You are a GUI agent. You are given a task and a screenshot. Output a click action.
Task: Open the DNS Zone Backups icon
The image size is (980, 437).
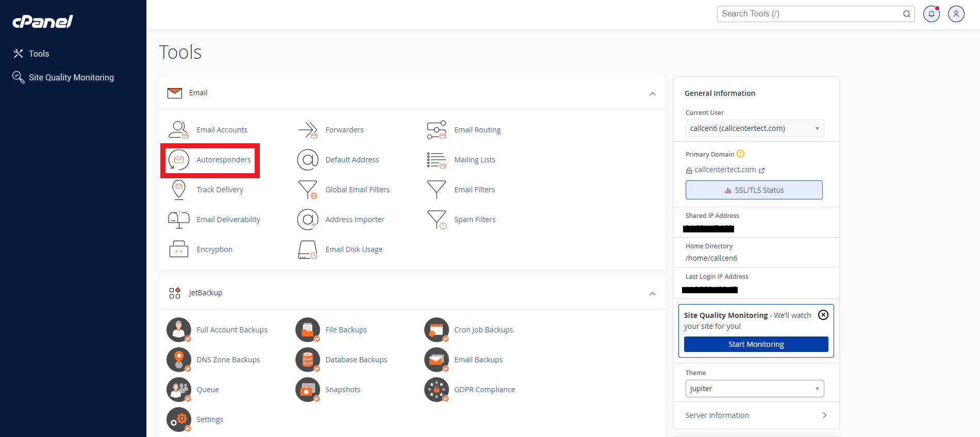(179, 360)
